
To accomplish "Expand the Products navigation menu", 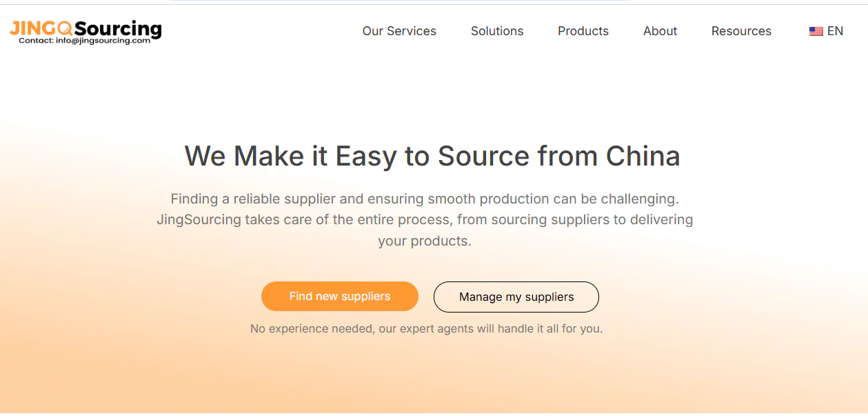I will [583, 31].
